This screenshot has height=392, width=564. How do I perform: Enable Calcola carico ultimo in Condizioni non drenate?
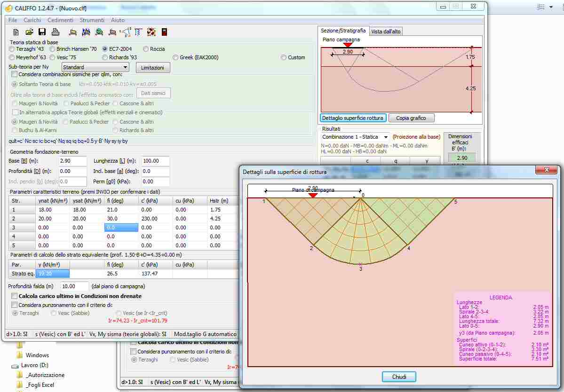[15, 296]
